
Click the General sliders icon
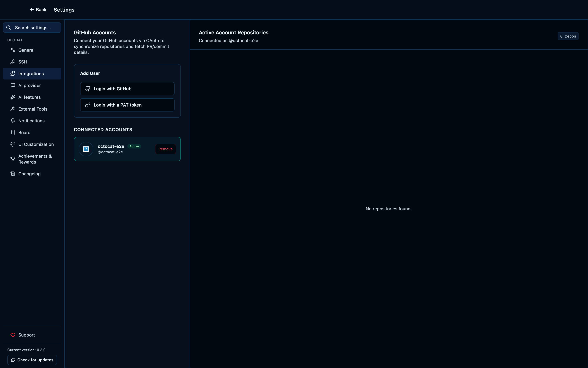13,50
